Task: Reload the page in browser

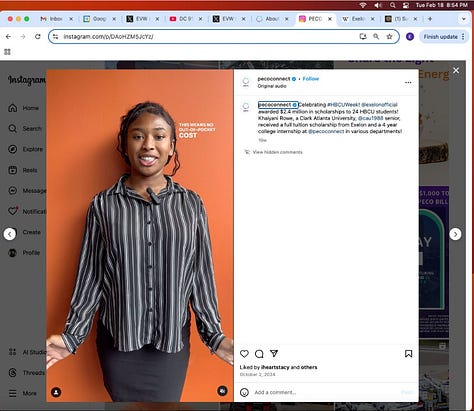Action: 38,37
